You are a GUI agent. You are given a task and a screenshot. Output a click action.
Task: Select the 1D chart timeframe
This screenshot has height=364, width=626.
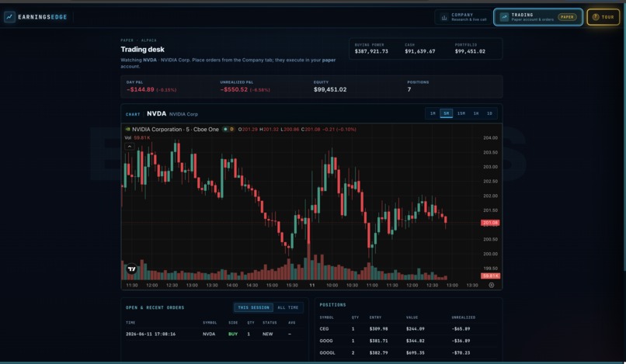point(489,114)
